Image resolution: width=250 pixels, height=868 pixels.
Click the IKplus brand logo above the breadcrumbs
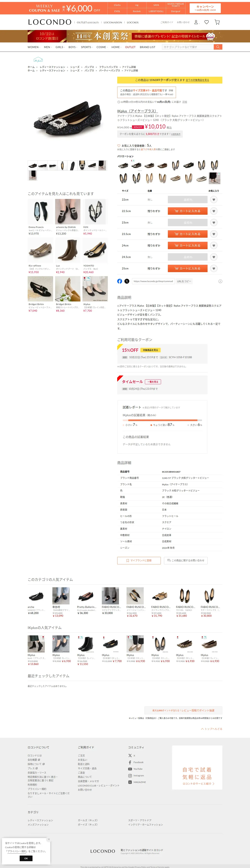(x=38, y=60)
